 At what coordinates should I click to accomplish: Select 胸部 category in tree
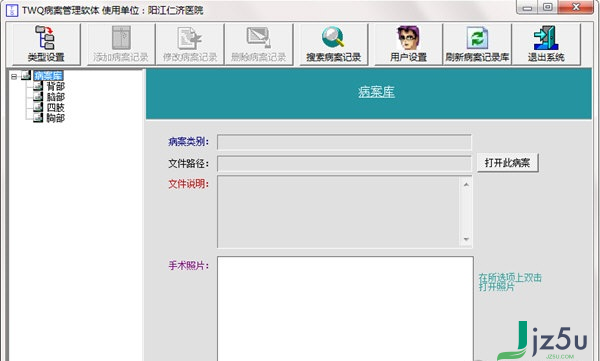56,118
